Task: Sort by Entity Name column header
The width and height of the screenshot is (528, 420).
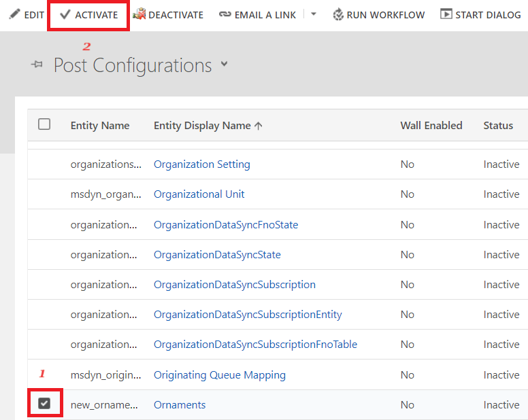Action: [99, 125]
